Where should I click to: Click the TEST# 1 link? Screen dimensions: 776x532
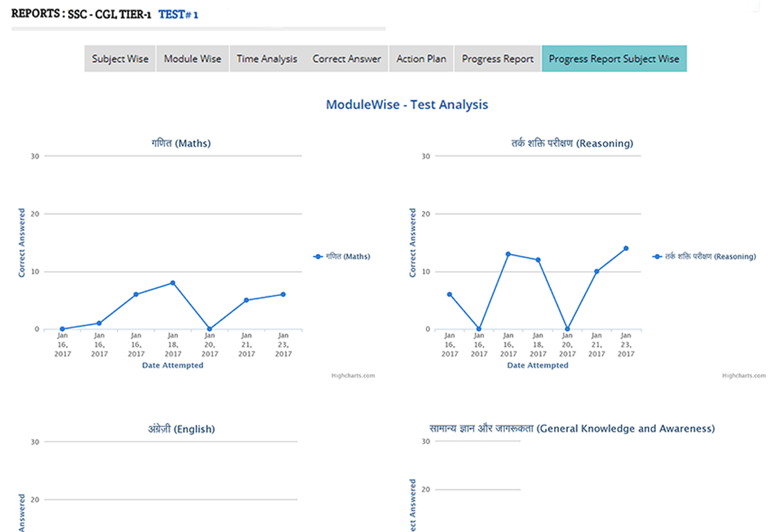(x=178, y=14)
